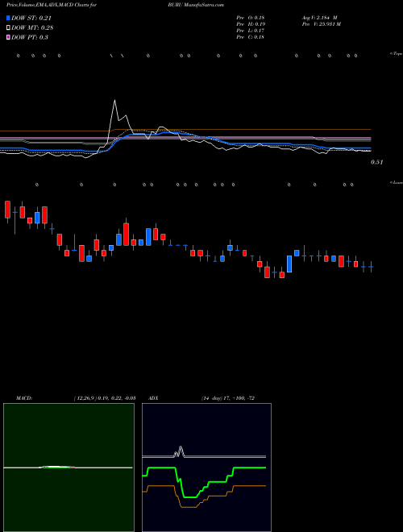Open the dark blue ADX indicator panel

point(206,468)
